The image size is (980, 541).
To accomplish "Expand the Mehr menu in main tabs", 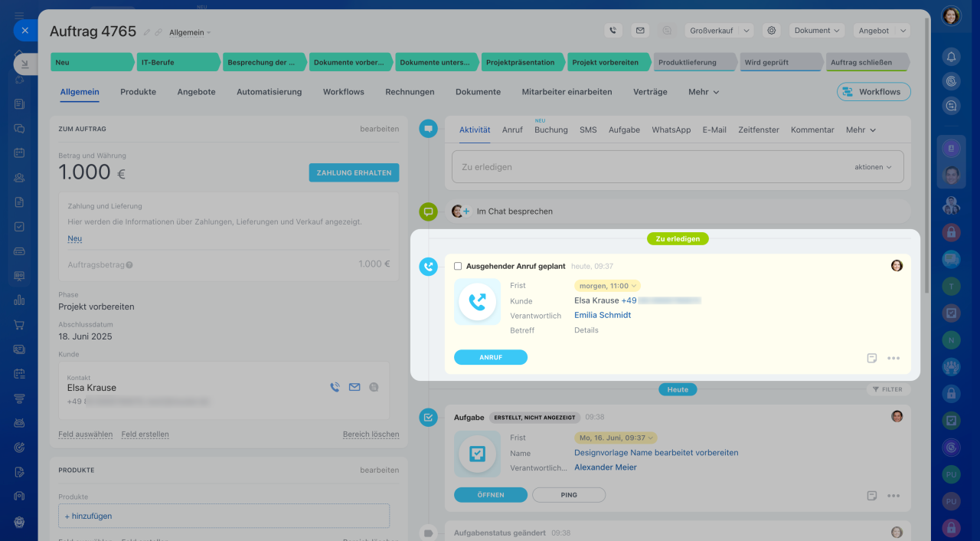I will click(x=704, y=92).
